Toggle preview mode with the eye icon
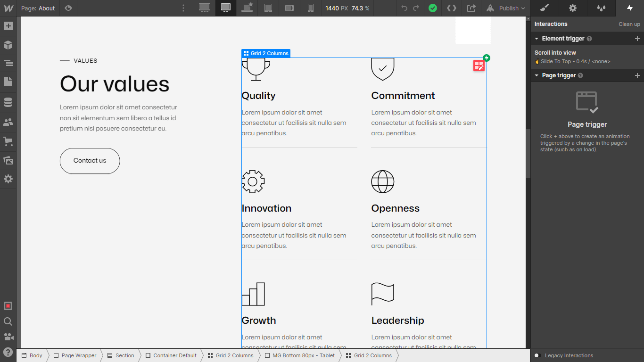The height and width of the screenshot is (362, 644). tap(68, 8)
